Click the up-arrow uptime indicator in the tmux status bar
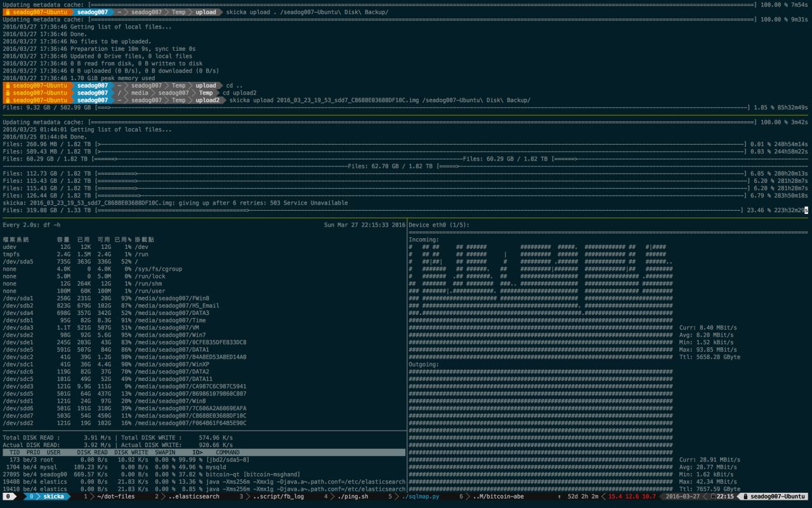The width and height of the screenshot is (812, 508). (x=559, y=497)
